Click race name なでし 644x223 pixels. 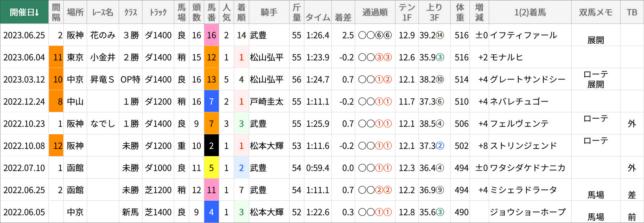tap(103, 124)
